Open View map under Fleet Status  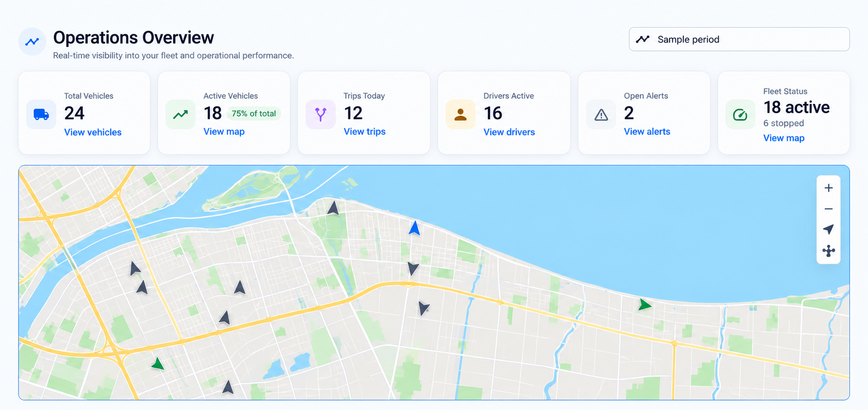[784, 138]
